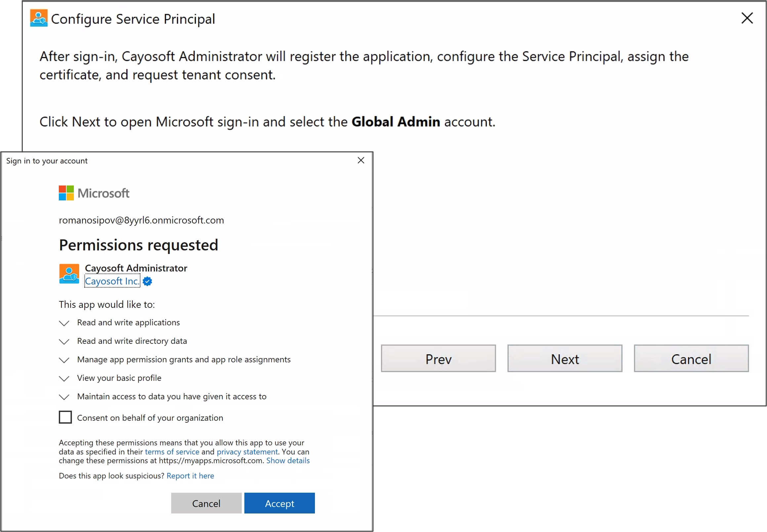This screenshot has width=767, height=532.
Task: Expand Read and write applications permission
Action: 64,323
